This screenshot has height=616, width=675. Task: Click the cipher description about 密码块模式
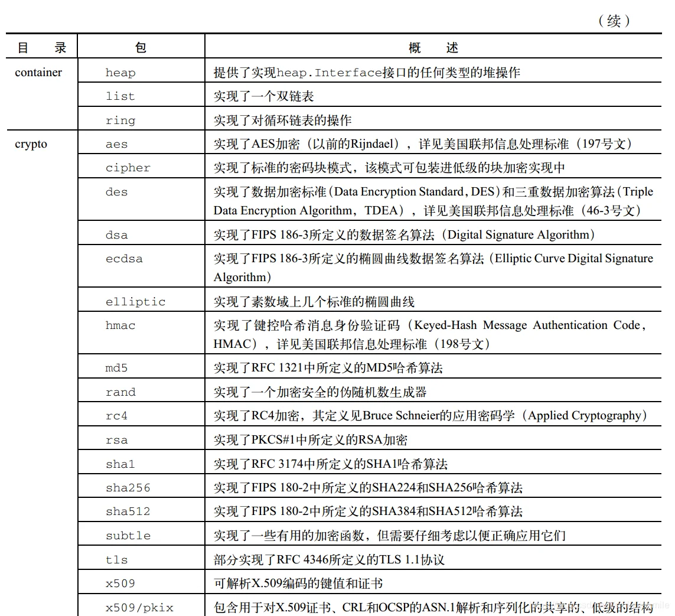coord(389,168)
